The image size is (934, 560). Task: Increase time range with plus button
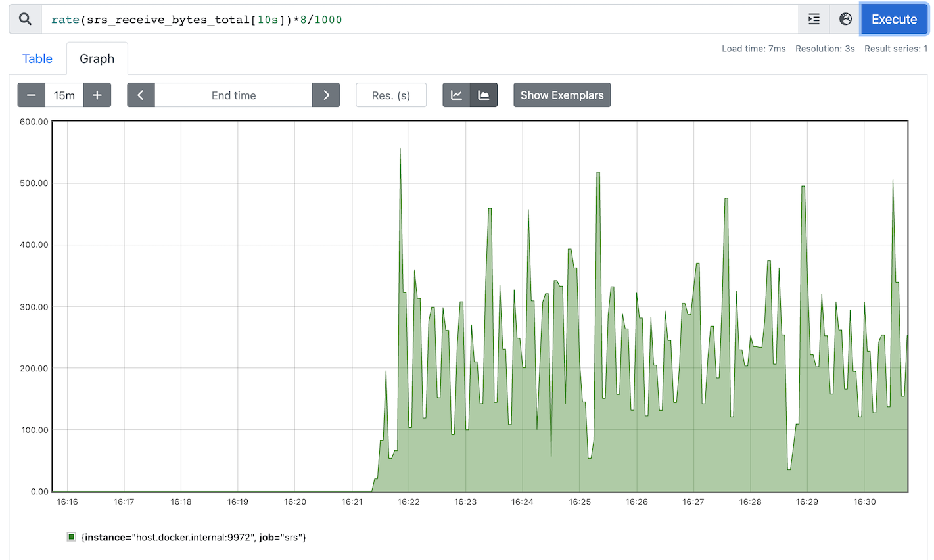(x=97, y=95)
